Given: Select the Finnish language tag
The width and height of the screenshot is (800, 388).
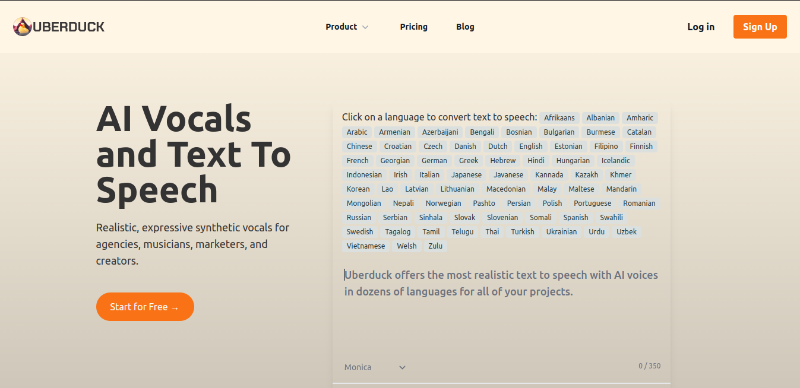Looking at the screenshot, I should coord(641,147).
